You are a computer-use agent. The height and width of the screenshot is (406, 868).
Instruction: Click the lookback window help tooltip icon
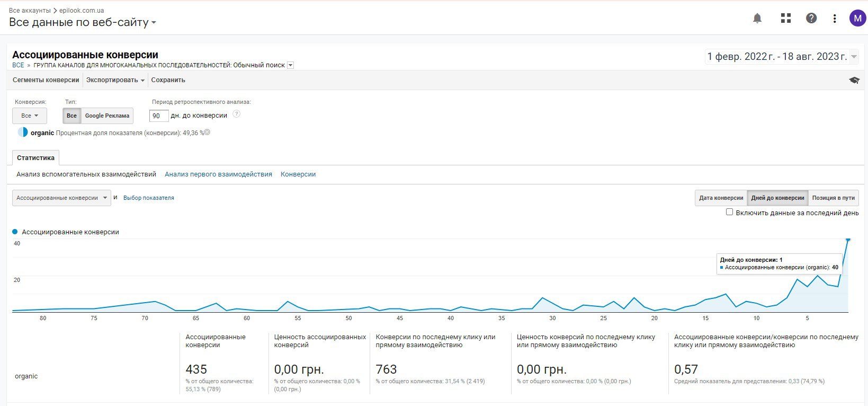pos(236,114)
